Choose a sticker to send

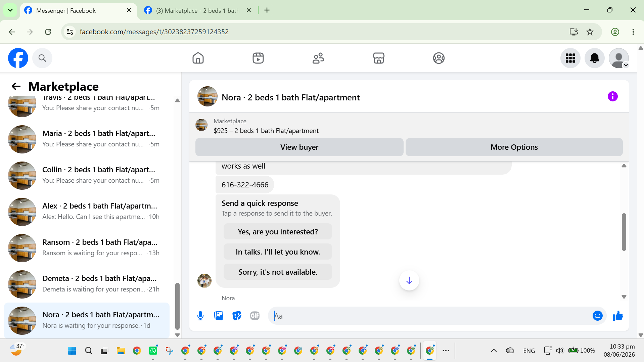tap(237, 316)
